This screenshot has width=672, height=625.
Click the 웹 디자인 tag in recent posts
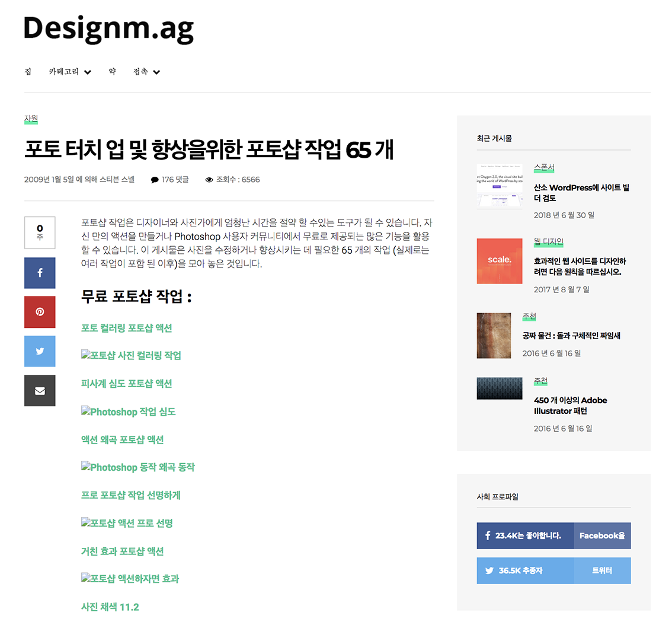549,242
